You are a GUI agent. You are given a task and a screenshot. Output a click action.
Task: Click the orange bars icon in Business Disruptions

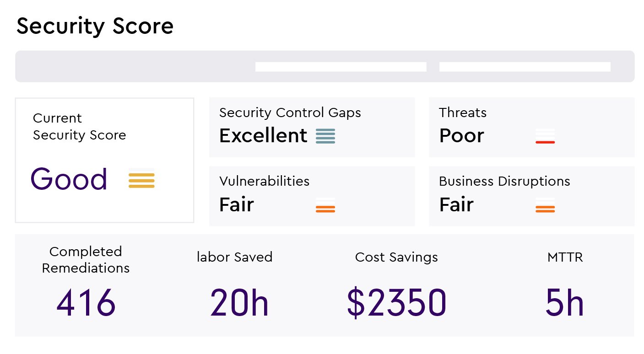point(545,209)
